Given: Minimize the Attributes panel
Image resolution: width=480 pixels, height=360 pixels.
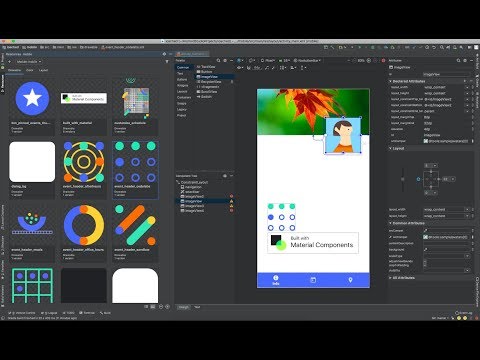Looking at the screenshot, I should pos(471,61).
